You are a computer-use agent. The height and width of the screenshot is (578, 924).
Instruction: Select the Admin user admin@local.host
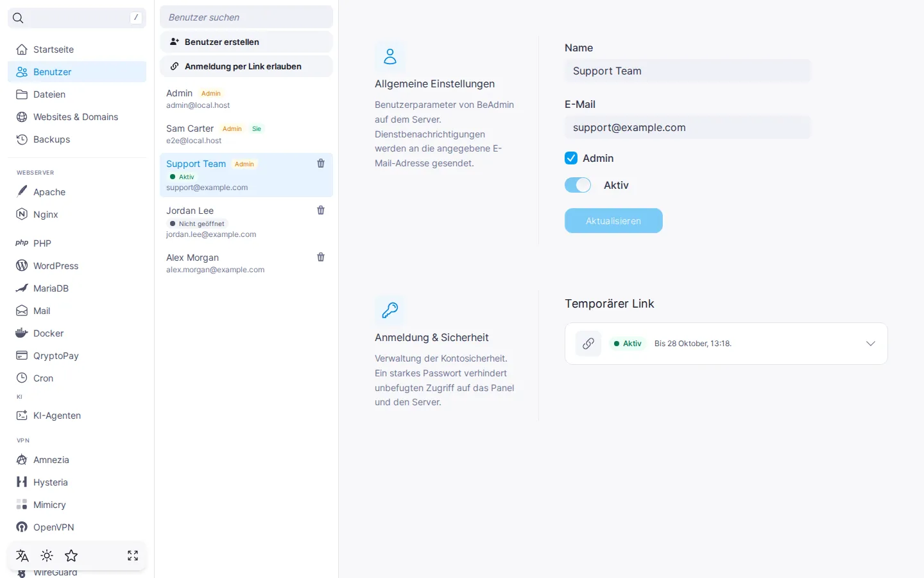tap(246, 99)
